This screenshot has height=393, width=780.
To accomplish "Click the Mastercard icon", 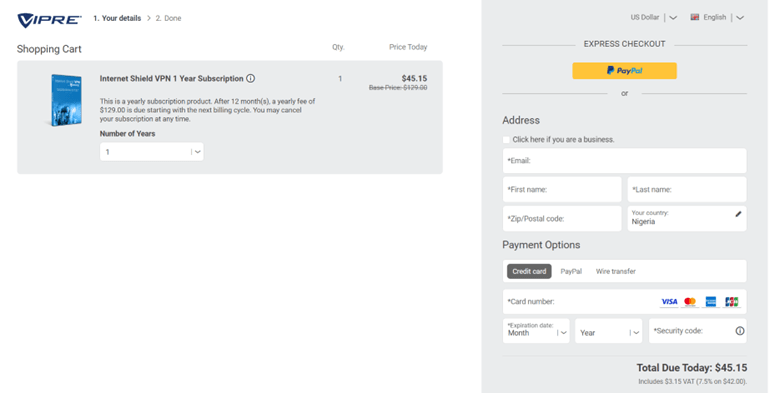I will 690,301.
